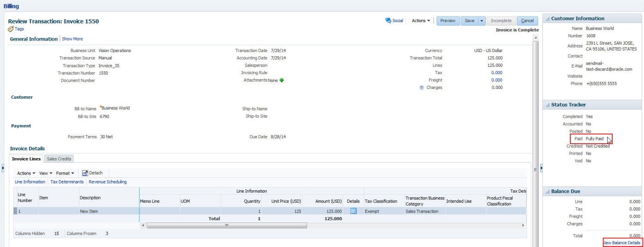Click the Show More link

click(x=72, y=39)
